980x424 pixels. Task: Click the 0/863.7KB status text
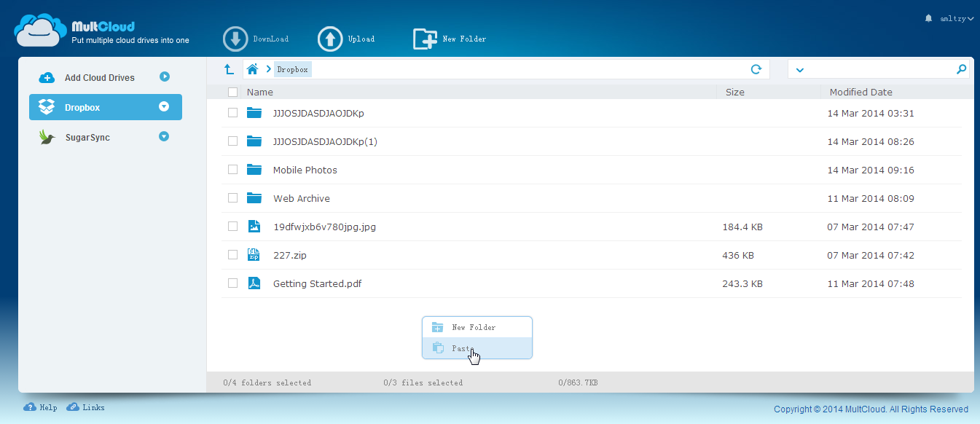(x=579, y=382)
